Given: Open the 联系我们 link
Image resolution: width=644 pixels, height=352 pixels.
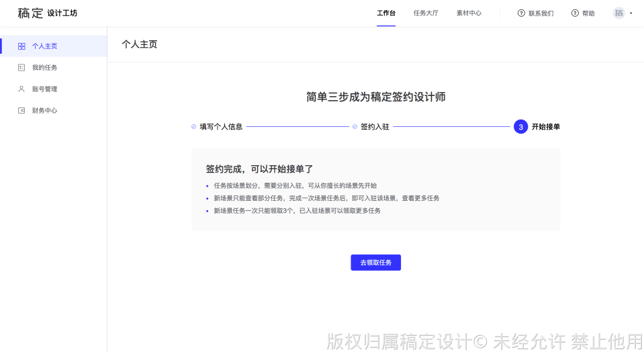Looking at the screenshot, I should [x=541, y=13].
